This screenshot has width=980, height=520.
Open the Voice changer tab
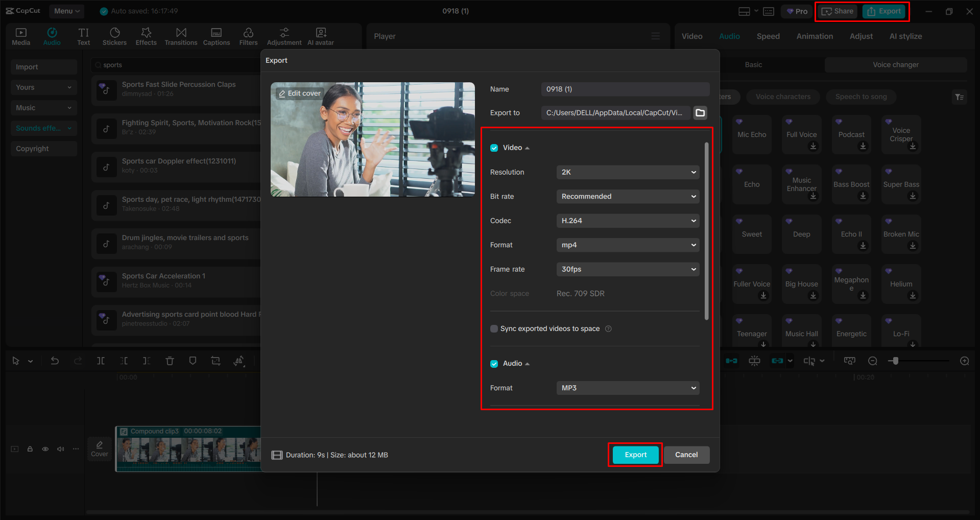[895, 64]
